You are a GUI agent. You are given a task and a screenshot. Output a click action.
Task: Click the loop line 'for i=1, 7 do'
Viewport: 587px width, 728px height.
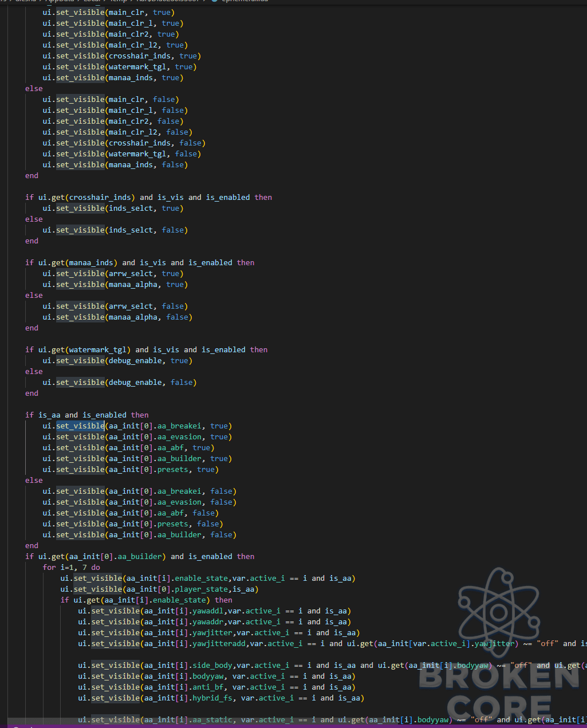72,568
